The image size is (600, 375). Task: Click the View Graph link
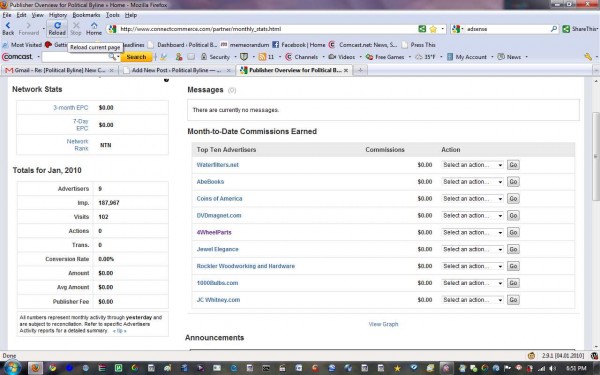tap(383, 324)
